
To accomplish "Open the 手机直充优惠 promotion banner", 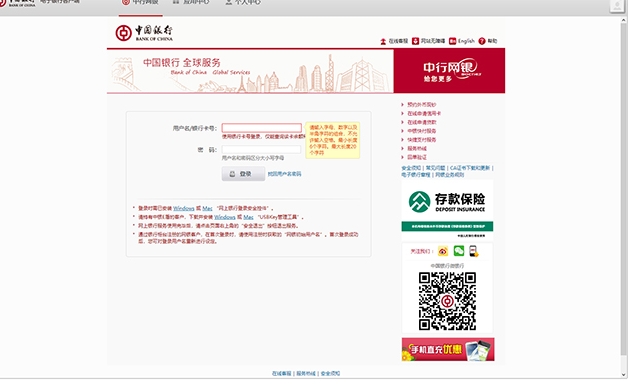I will point(448,349).
